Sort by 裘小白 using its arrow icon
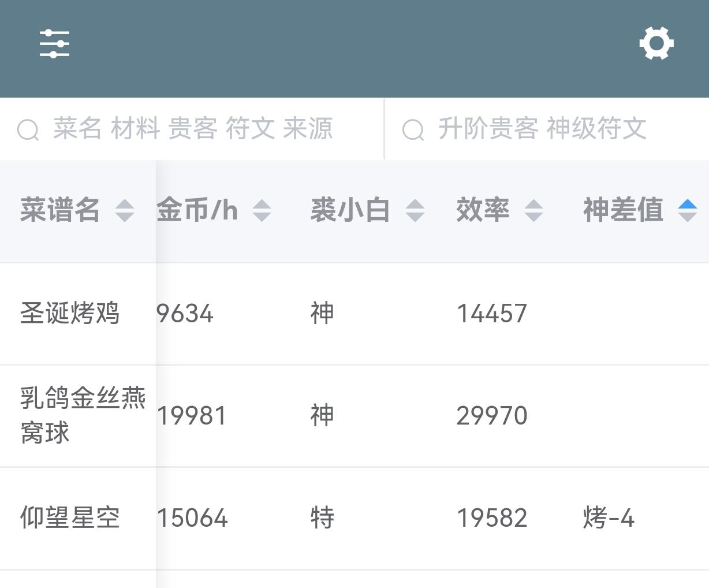This screenshot has width=709, height=588. point(415,210)
